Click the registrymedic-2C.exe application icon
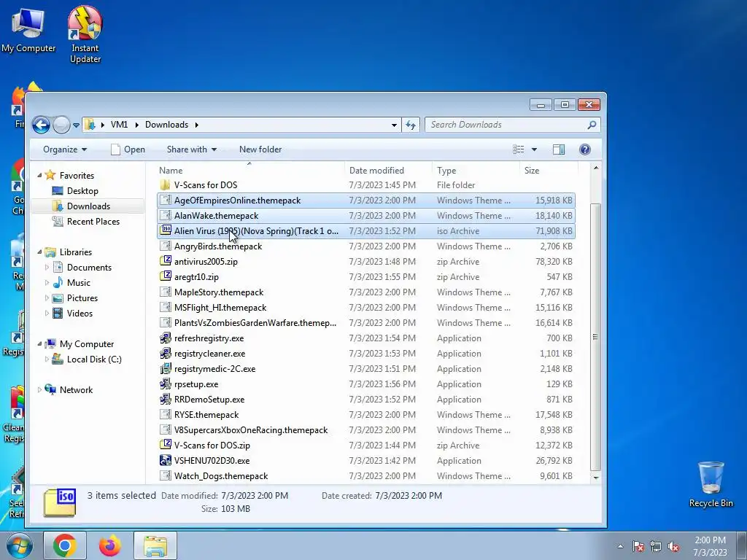 click(166, 368)
